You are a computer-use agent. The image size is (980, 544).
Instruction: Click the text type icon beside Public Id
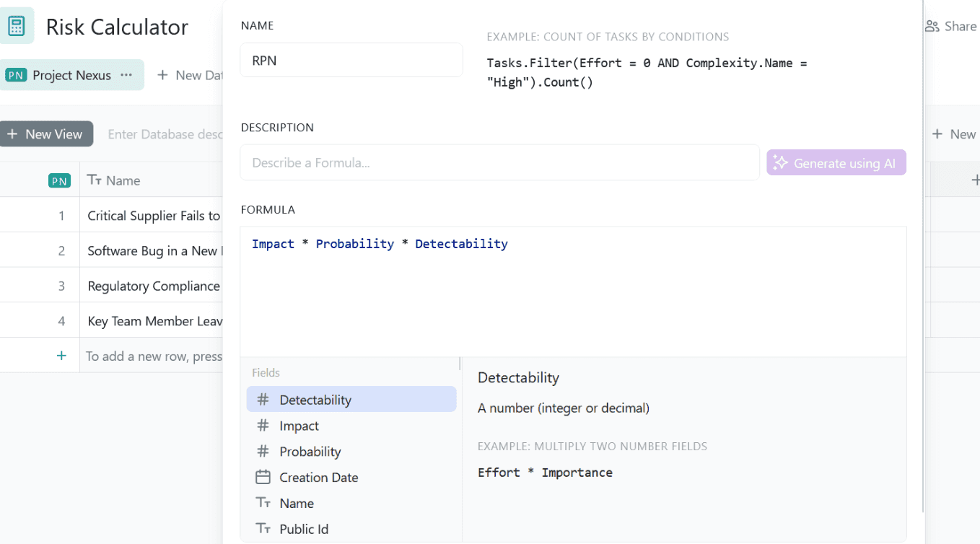click(x=261, y=528)
